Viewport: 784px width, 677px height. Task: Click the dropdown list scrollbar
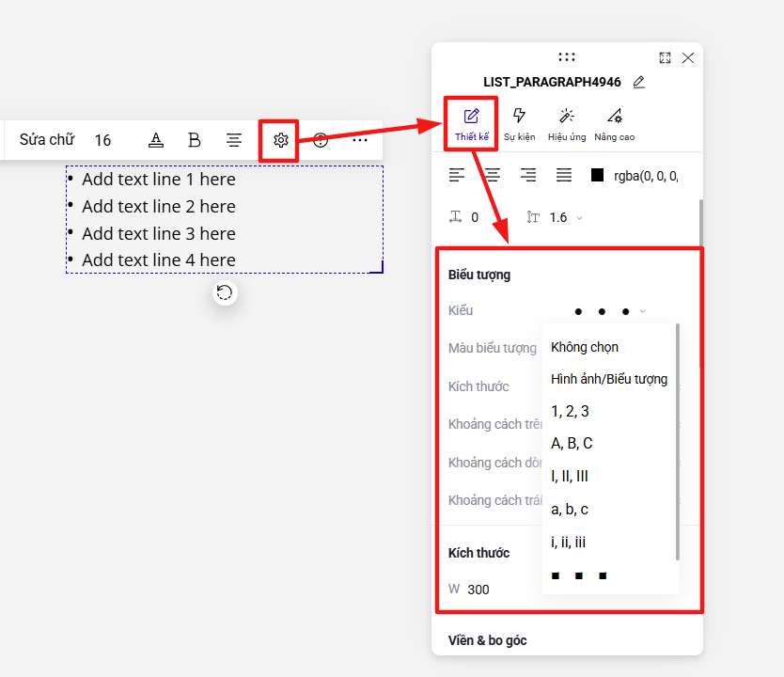pyautogui.click(x=678, y=442)
